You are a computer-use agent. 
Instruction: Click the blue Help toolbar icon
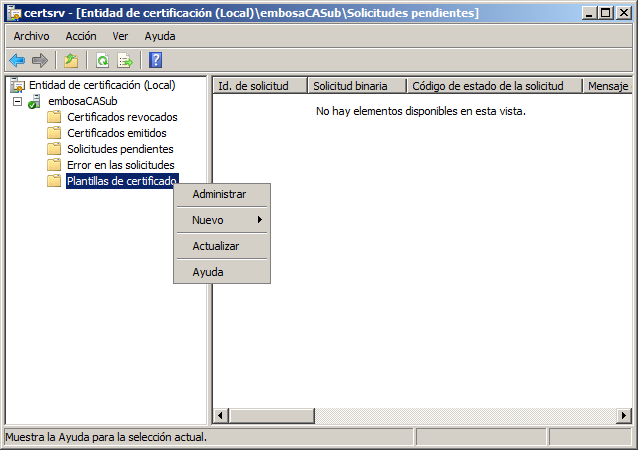coord(155,60)
